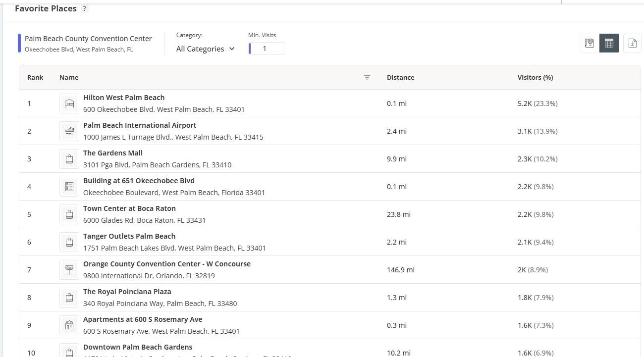Sort by the Distance column header

(x=400, y=77)
